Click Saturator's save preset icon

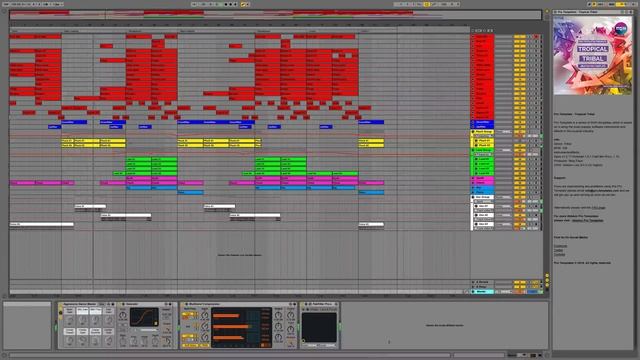click(x=170, y=304)
